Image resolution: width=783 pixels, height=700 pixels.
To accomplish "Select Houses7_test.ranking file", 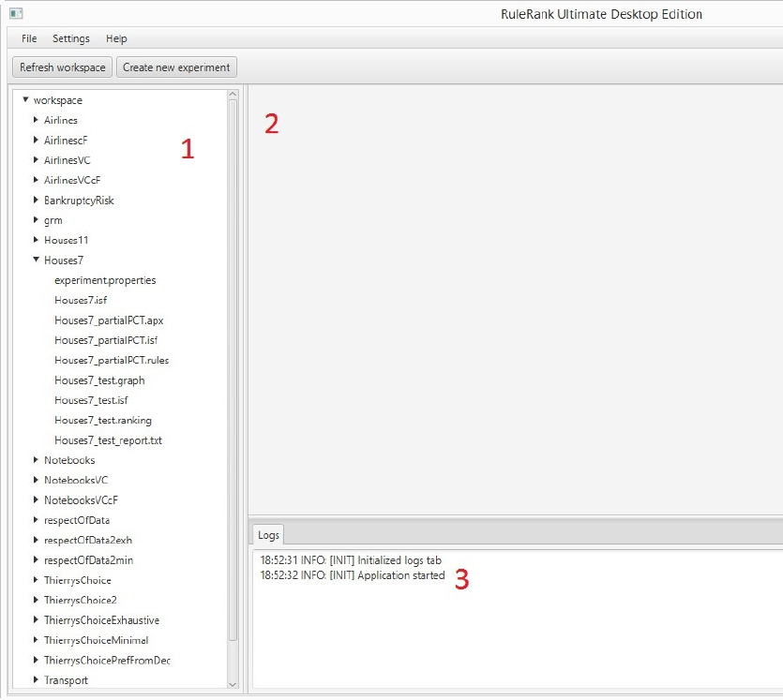I will click(x=103, y=420).
